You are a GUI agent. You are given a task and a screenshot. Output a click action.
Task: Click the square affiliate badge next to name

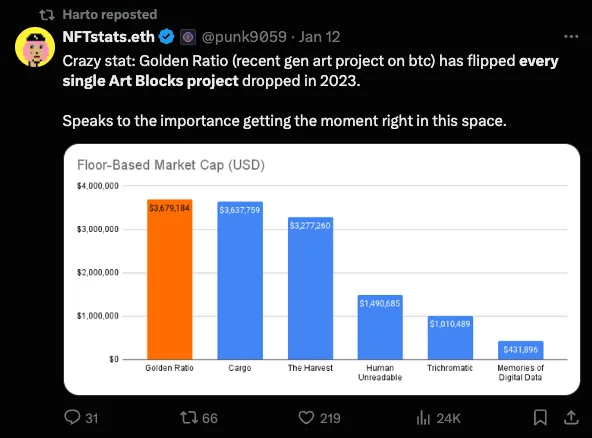(x=188, y=37)
